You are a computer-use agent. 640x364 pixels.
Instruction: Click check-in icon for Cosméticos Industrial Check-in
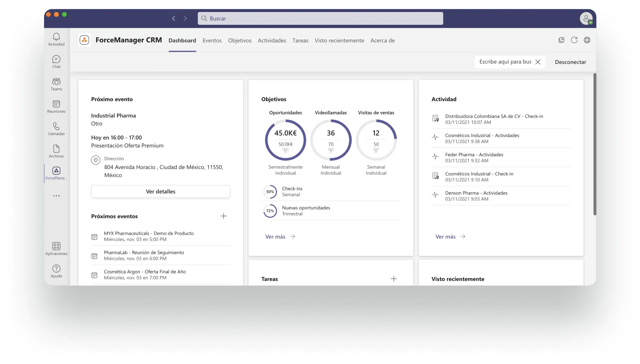click(x=435, y=176)
